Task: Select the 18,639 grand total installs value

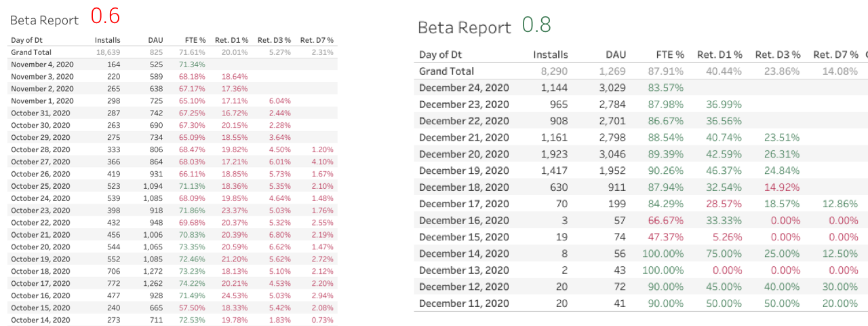Action: click(x=108, y=52)
